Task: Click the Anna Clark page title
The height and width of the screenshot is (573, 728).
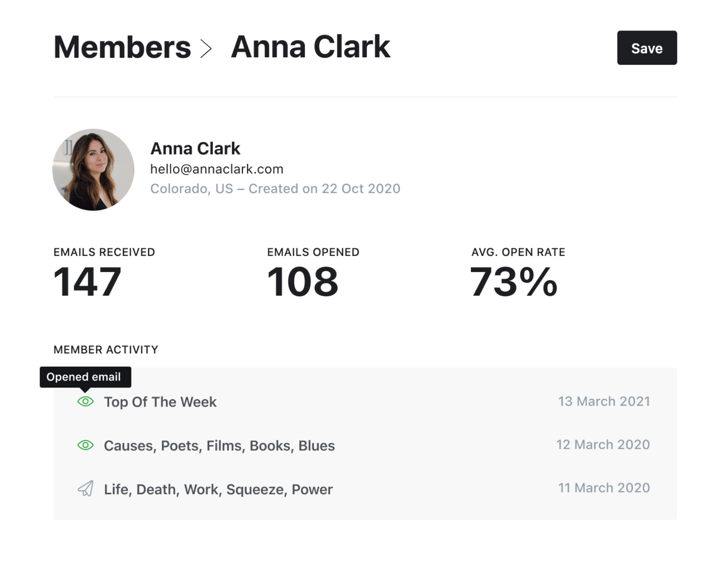Action: (310, 47)
